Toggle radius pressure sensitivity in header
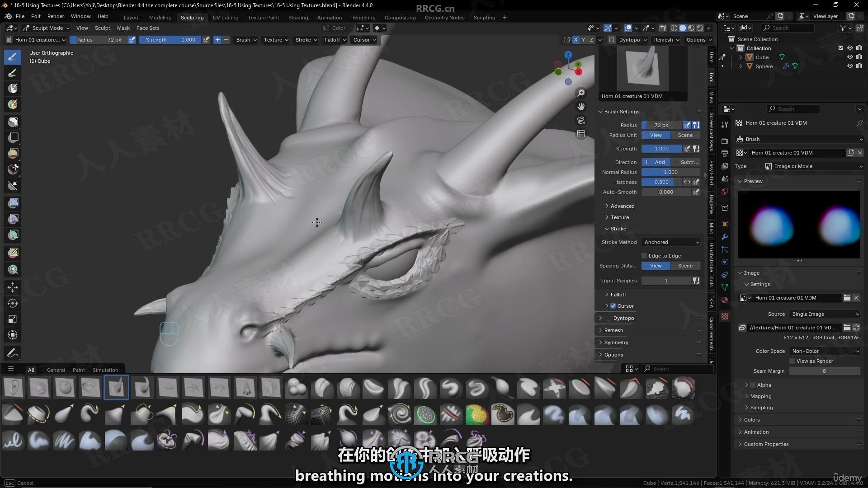The width and height of the screenshot is (868, 488). [x=132, y=40]
